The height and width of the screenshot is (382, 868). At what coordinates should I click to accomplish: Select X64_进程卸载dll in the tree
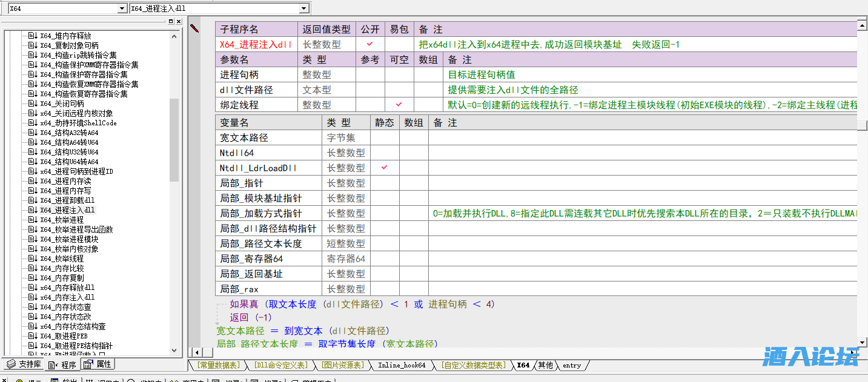pos(67,200)
